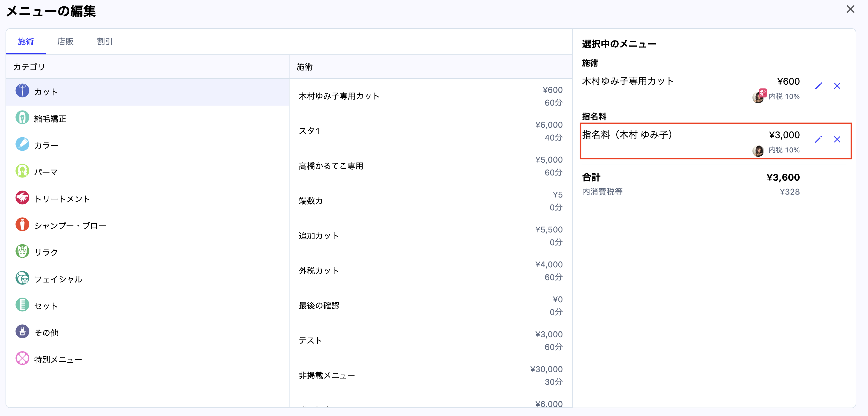Select the その他 category label
Screen dimensions: 868x416
pyautogui.click(x=46, y=333)
